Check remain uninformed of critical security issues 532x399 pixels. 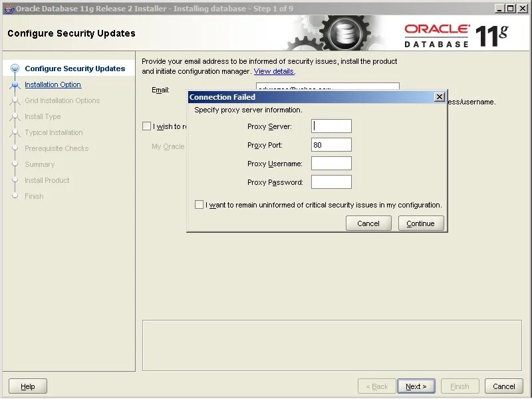[199, 205]
